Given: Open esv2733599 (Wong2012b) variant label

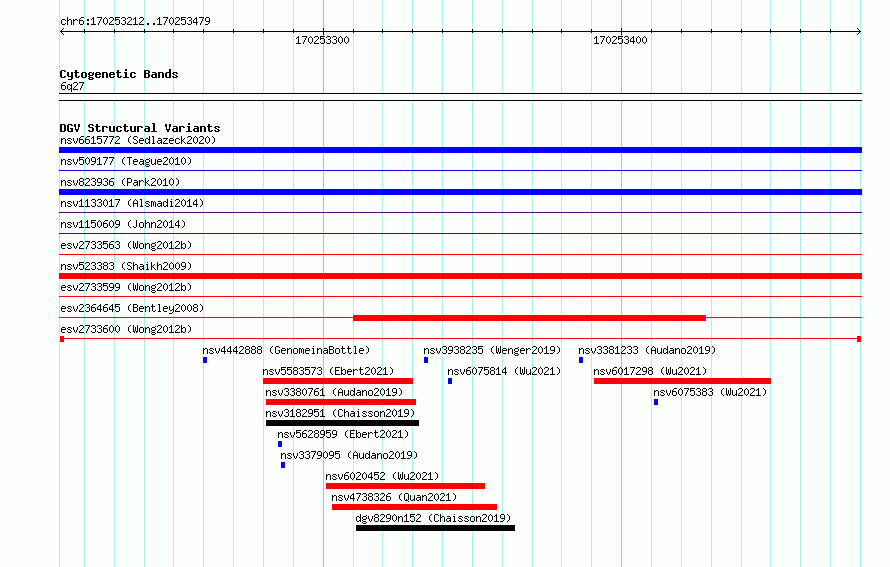Looking at the screenshot, I should 126,287.
